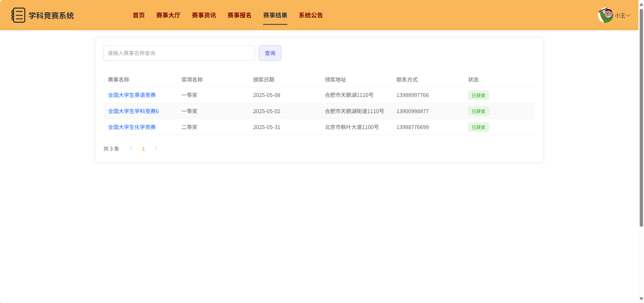Open 全国大学生化学竞赛 link
The height and width of the screenshot is (303, 644).
(132, 127)
